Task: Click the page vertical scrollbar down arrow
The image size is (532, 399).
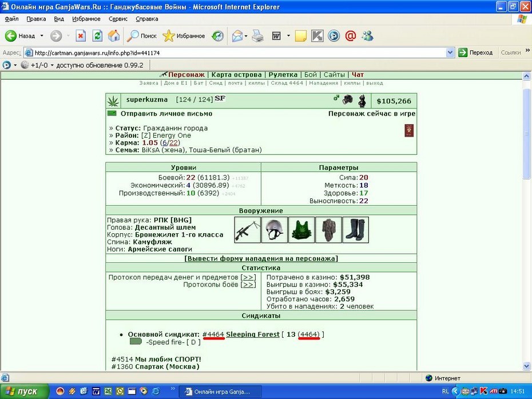Action: pos(527,366)
